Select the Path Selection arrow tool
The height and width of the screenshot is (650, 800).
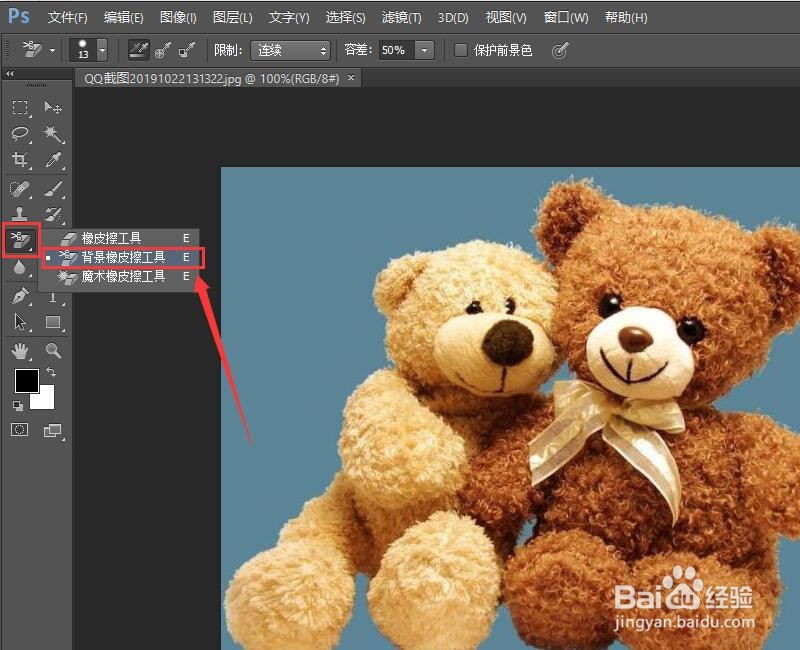[20, 322]
